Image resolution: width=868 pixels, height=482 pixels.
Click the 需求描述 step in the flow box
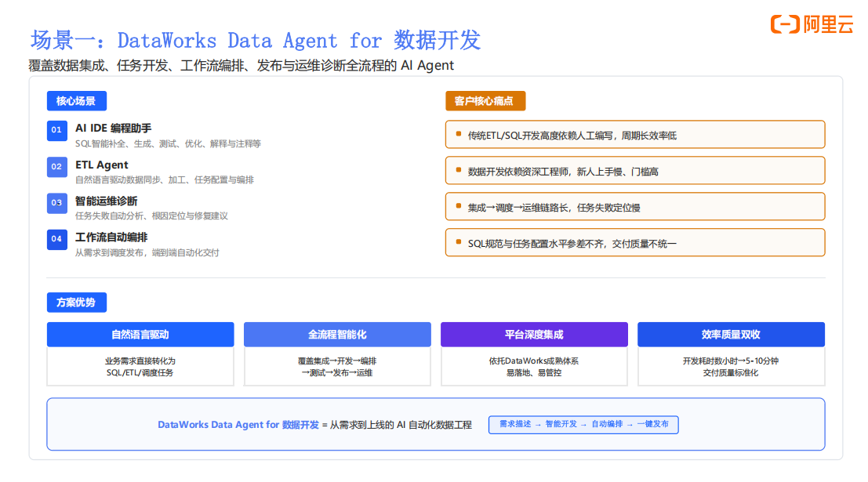pyautogui.click(x=515, y=424)
